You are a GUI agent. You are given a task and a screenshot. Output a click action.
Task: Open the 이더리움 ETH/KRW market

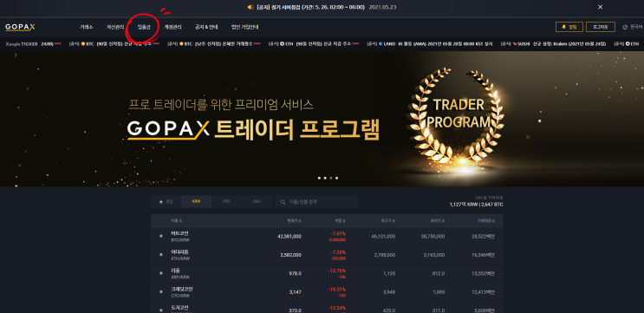tap(327, 255)
